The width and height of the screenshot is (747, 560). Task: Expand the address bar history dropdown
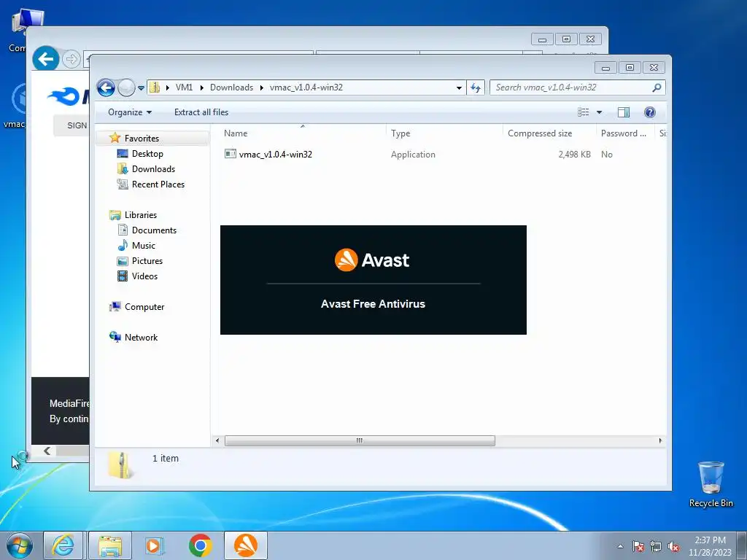pos(459,87)
